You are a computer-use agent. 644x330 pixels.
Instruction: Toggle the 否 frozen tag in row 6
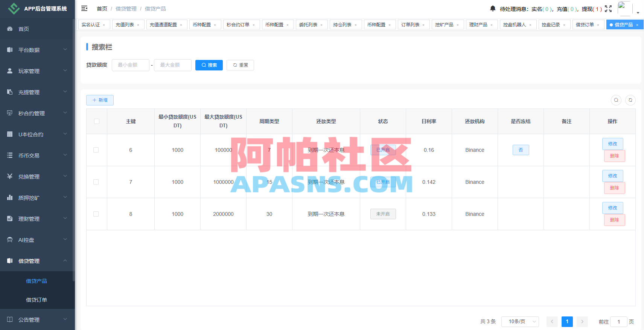click(521, 150)
